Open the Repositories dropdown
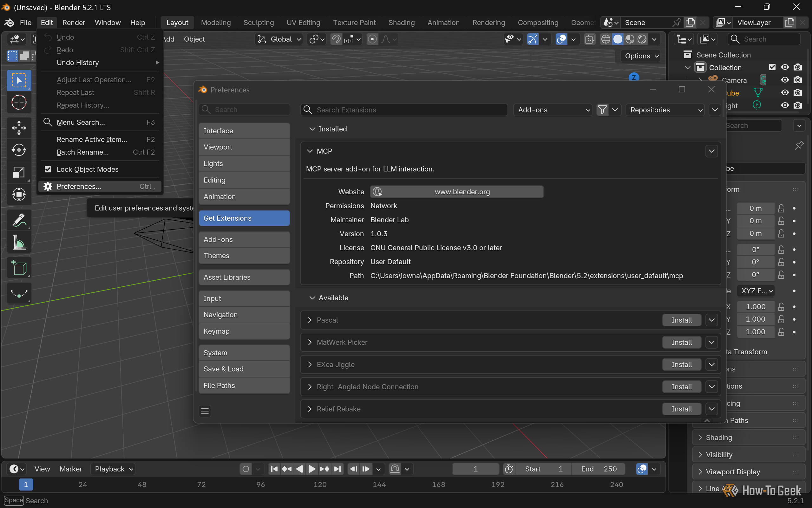The image size is (812, 508). [x=665, y=110]
